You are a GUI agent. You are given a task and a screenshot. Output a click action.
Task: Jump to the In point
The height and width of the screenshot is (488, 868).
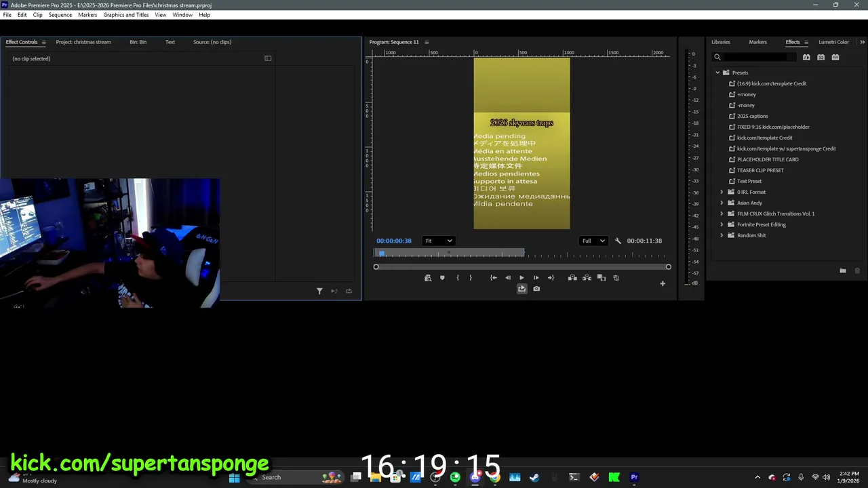494,278
